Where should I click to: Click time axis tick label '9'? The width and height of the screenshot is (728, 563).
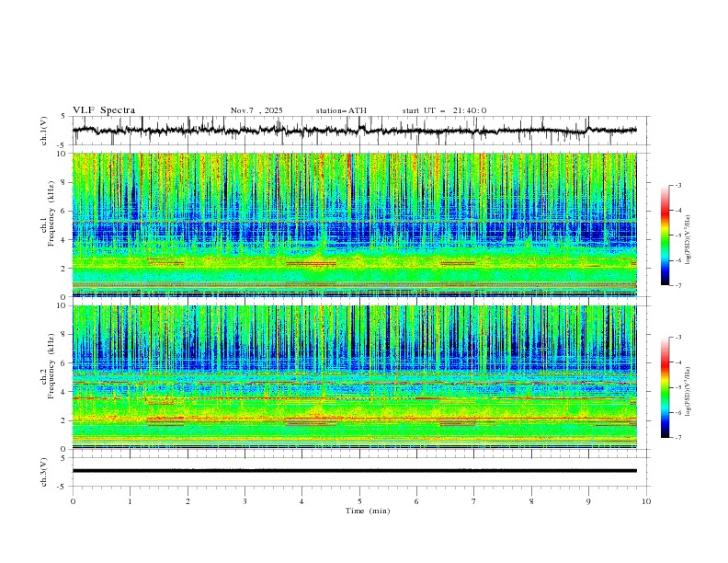coord(588,501)
